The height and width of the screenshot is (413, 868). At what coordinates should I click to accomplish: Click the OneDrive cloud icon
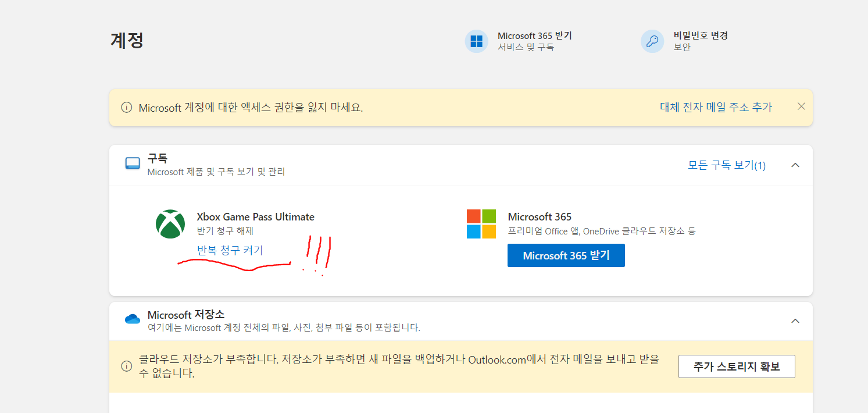(x=133, y=319)
